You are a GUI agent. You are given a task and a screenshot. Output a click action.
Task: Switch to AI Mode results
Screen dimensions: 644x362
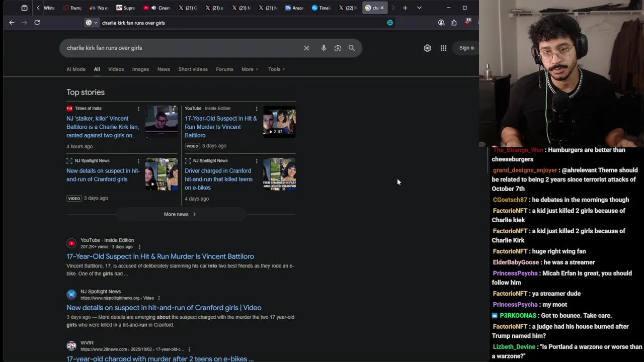(76, 69)
